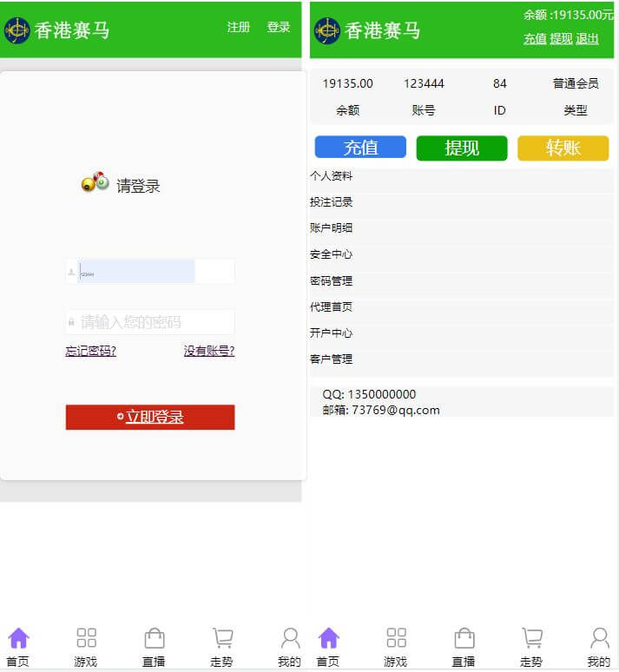Click the 注册 register tab in the header

pyautogui.click(x=238, y=27)
